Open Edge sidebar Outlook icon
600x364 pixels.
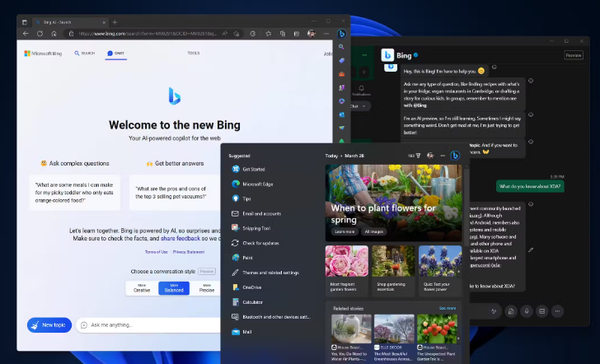tap(341, 114)
